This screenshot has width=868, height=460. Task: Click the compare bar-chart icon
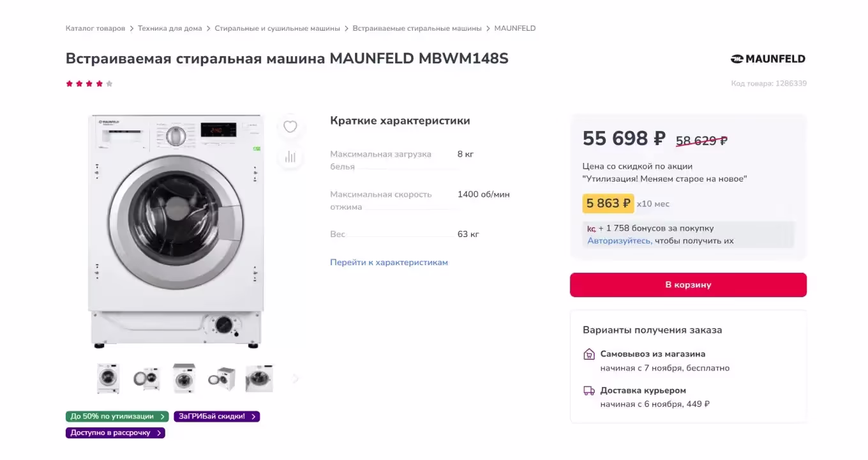point(290,157)
